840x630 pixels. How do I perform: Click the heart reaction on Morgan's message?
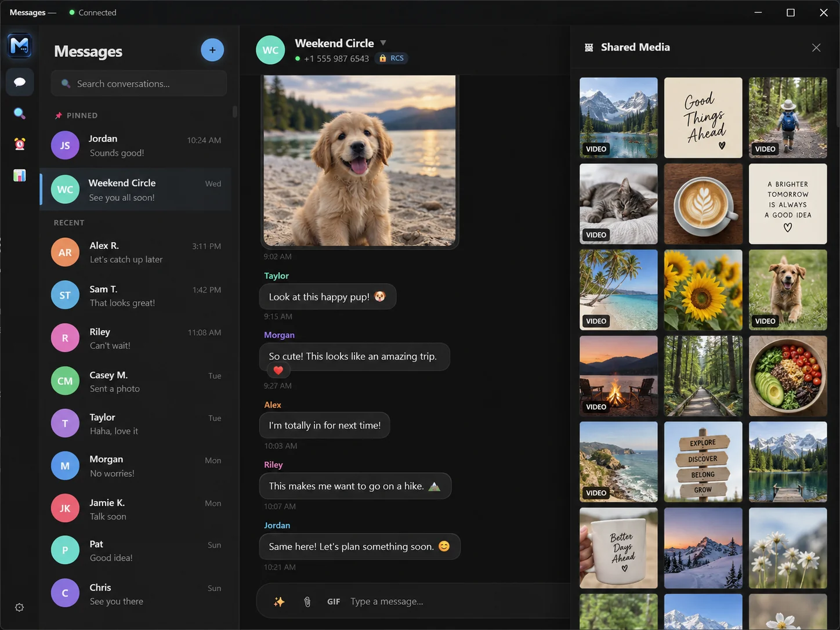tap(278, 370)
